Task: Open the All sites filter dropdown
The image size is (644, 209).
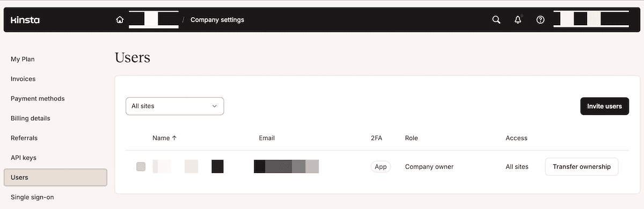Action: (174, 106)
